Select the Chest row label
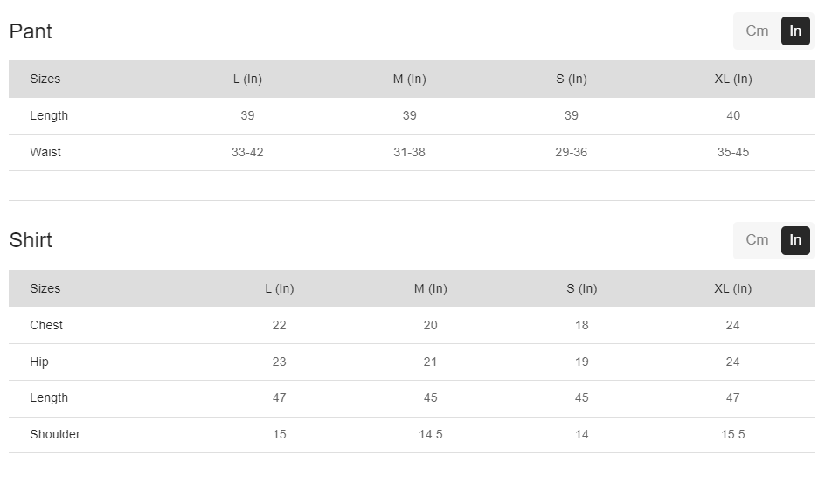The height and width of the screenshot is (504, 832). (x=46, y=325)
